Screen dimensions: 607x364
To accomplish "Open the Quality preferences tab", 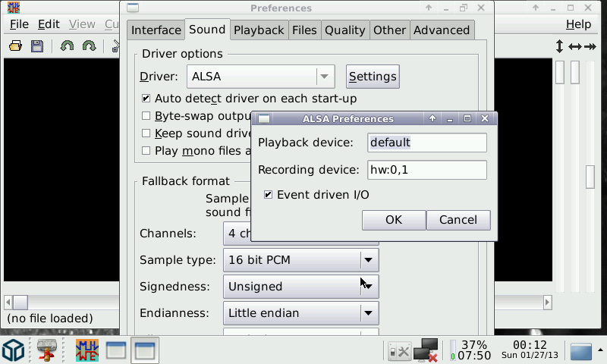I will (x=344, y=30).
